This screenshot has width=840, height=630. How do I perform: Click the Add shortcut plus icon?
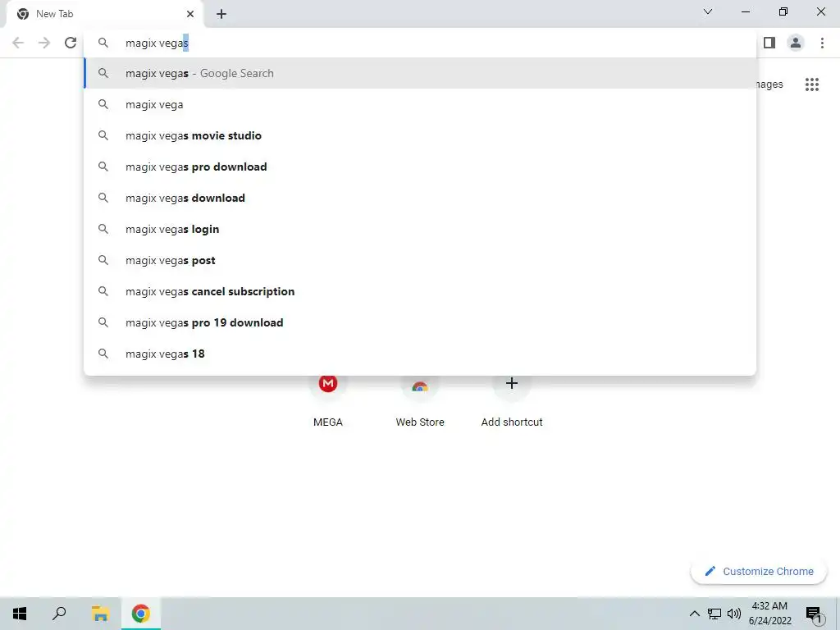pos(512,383)
